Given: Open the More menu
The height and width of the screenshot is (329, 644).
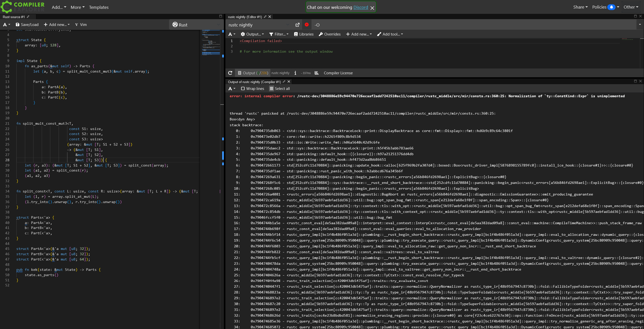Looking at the screenshot, I should [x=77, y=7].
